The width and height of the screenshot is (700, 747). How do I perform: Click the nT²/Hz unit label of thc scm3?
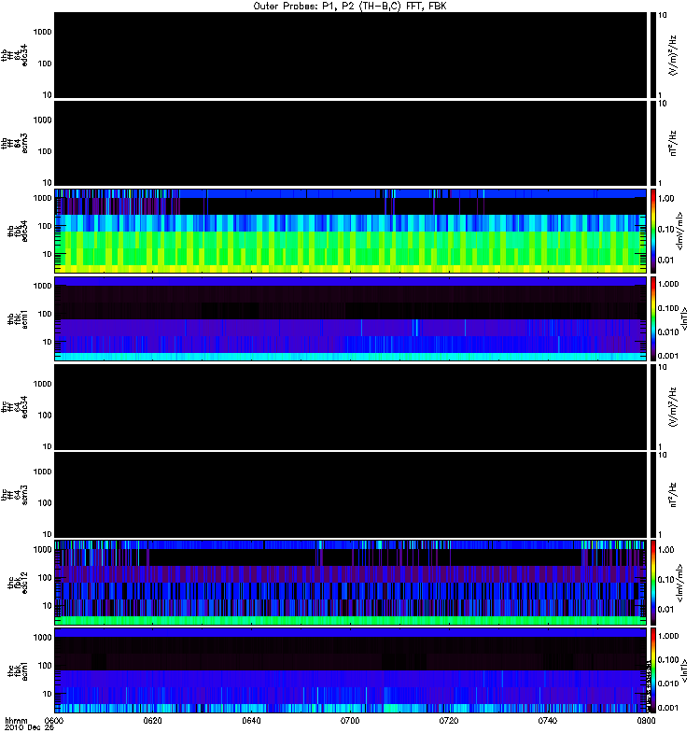pos(673,495)
